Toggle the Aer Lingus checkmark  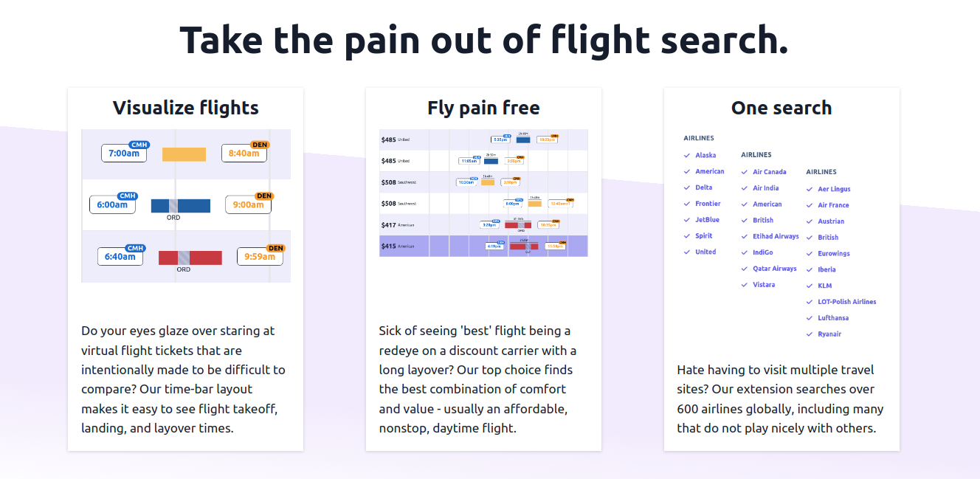click(810, 189)
